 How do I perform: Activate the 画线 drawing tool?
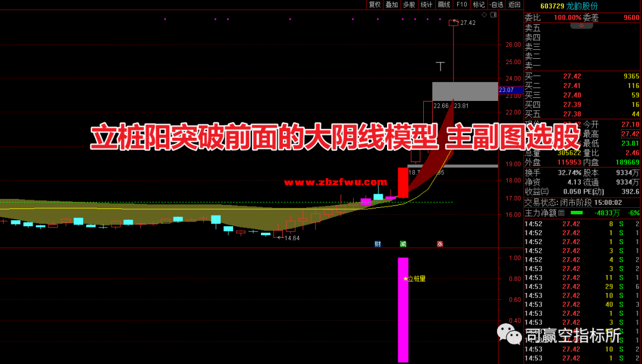444,5
